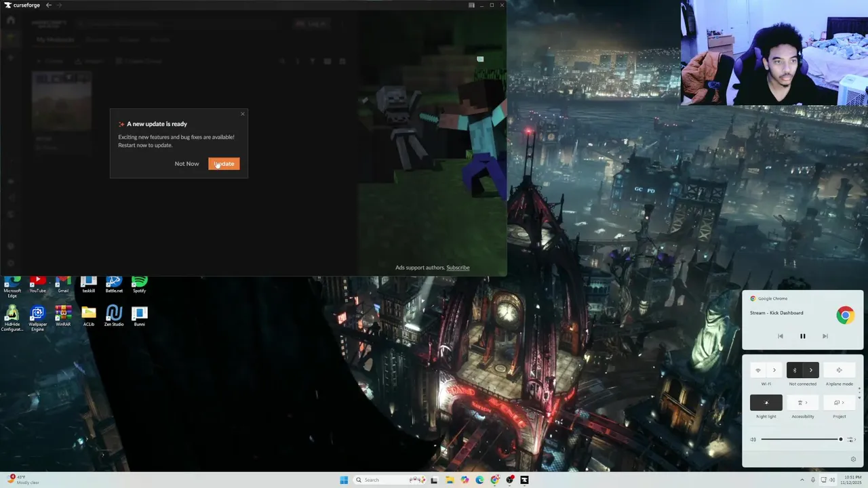Open the Windows Start menu
Screen dimensions: 868x488
pyautogui.click(x=344, y=480)
